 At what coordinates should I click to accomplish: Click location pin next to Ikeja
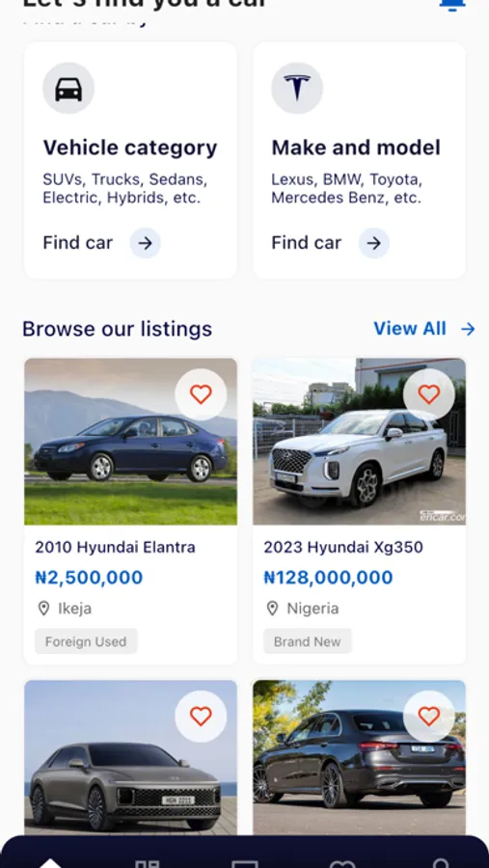click(43, 609)
